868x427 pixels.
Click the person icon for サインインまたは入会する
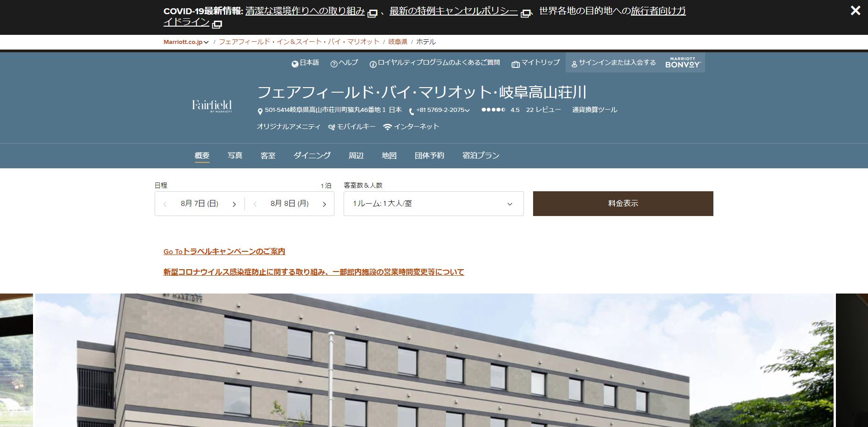click(574, 64)
